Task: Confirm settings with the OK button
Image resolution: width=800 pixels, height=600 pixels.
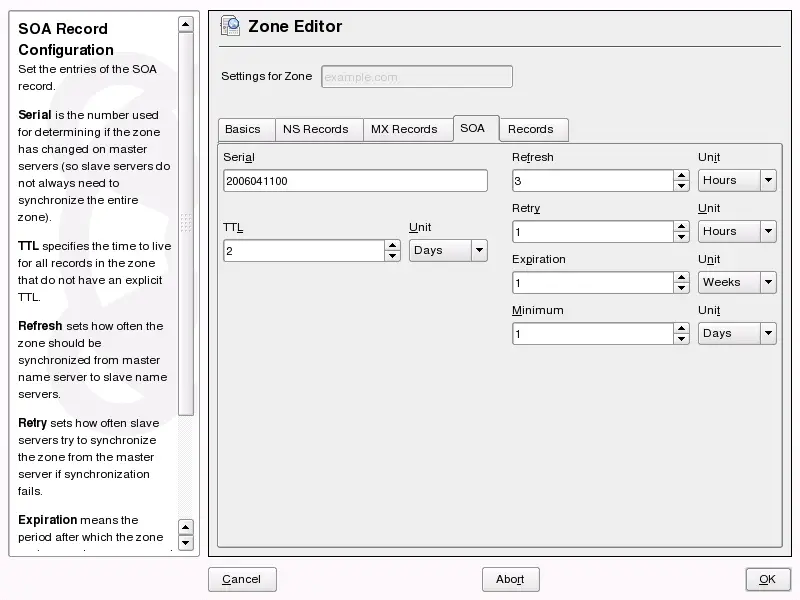Action: [767, 579]
